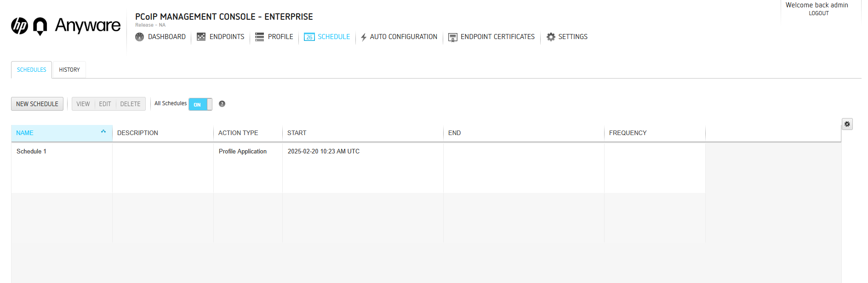The height and width of the screenshot is (283, 868).
Task: Select the Schedule 1 row name
Action: [31, 151]
